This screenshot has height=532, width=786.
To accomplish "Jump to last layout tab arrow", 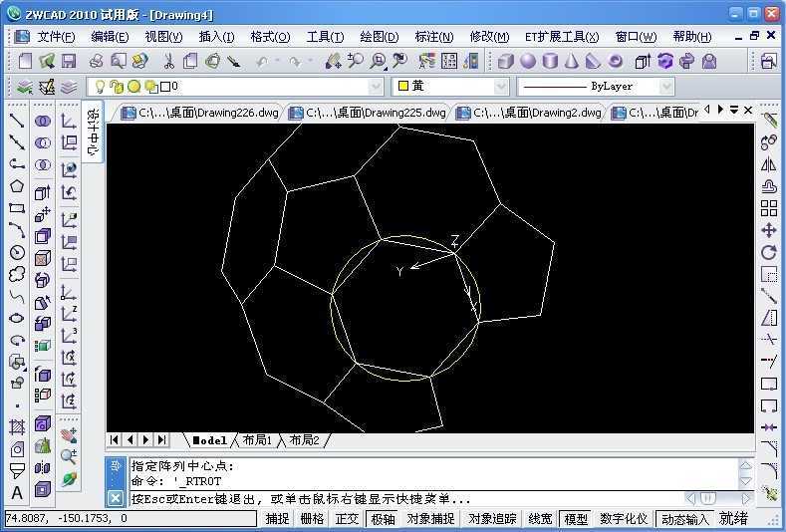I will [162, 439].
